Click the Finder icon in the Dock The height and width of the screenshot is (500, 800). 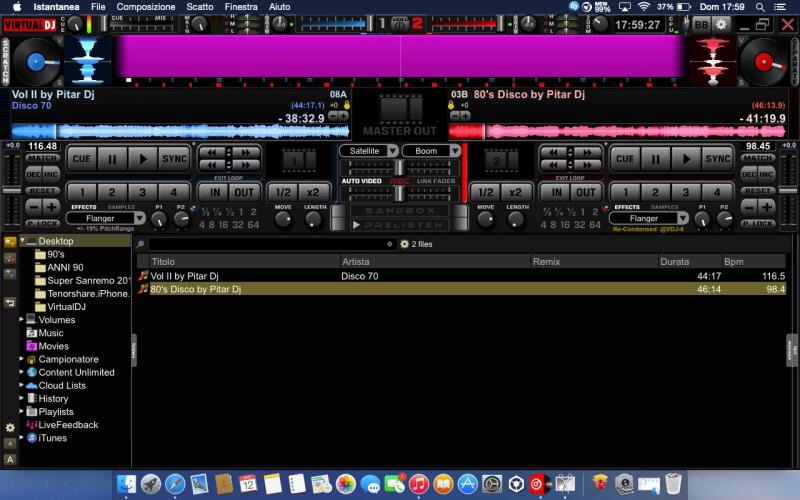pyautogui.click(x=127, y=484)
